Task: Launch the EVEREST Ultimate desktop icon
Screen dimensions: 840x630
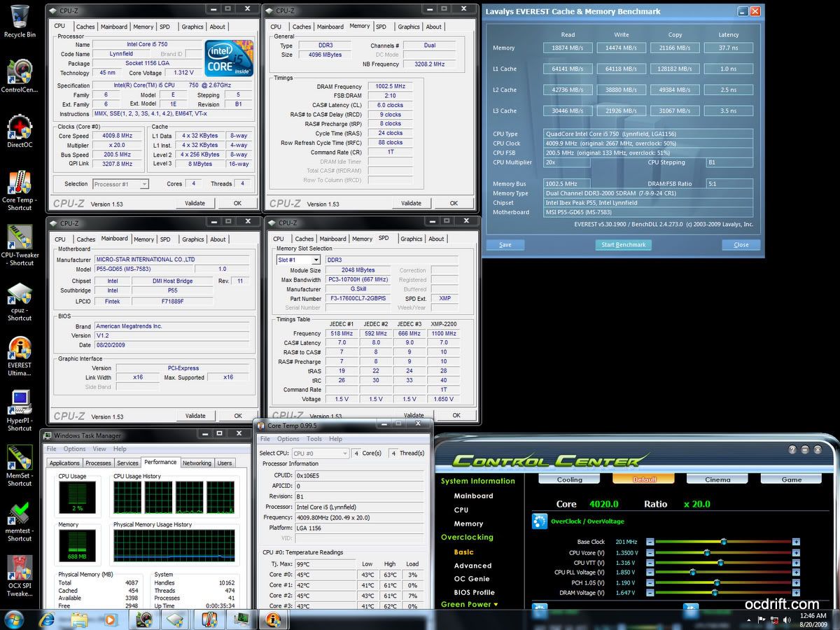Action: 20,349
